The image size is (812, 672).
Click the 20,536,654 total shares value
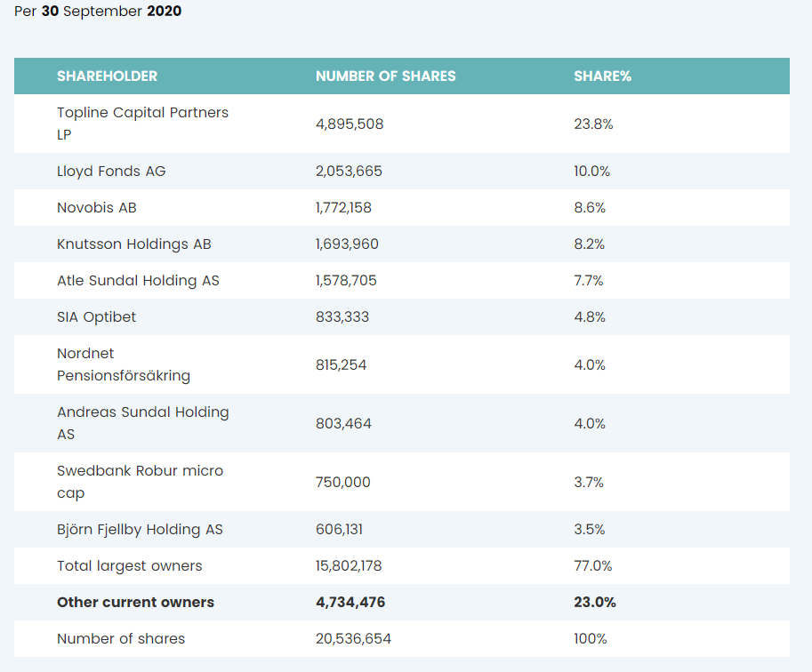point(353,638)
